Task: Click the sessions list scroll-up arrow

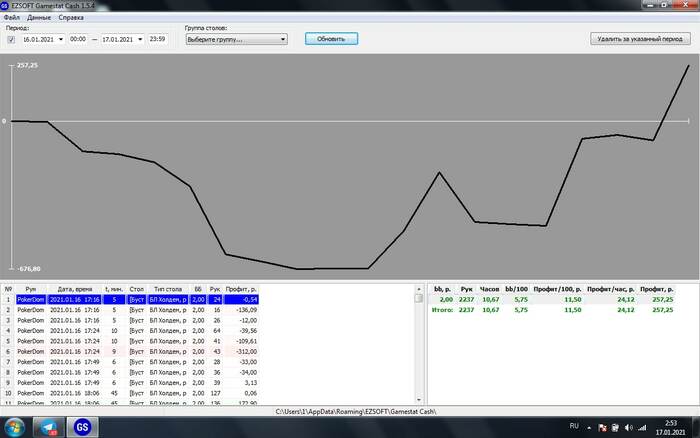Action: point(419,289)
